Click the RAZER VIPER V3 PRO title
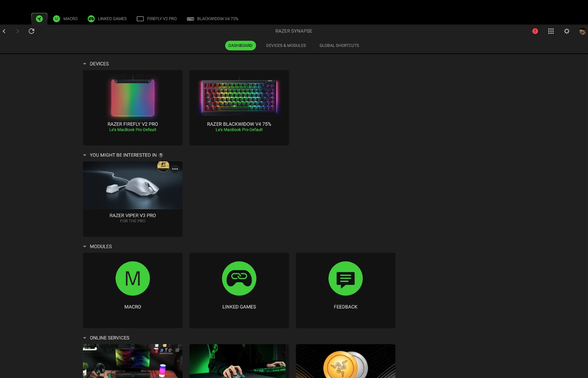 [133, 215]
